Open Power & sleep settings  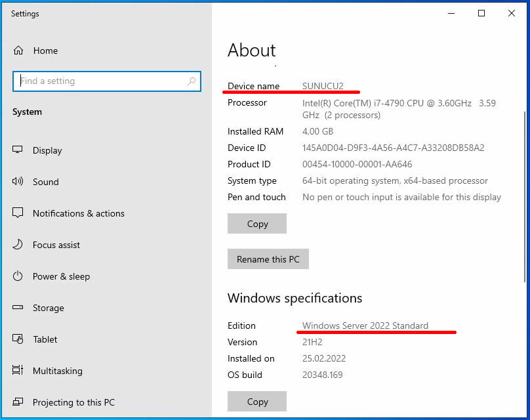coord(61,276)
